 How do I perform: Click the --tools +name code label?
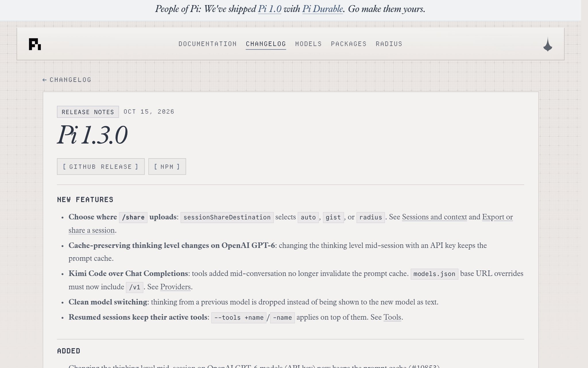coord(239,318)
